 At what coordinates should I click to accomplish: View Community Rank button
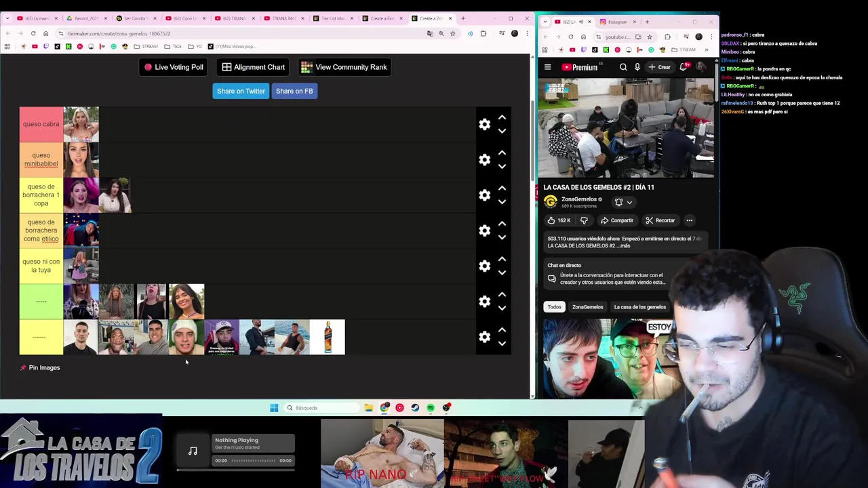(x=344, y=67)
